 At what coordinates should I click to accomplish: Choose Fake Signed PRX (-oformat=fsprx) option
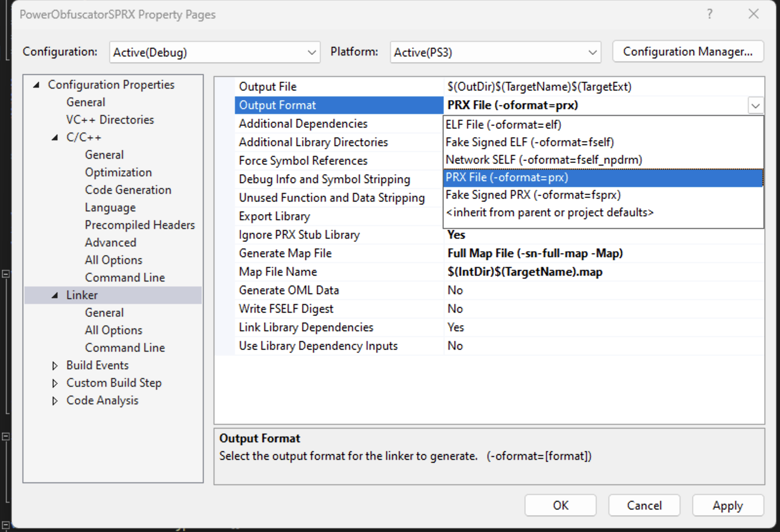click(x=603, y=195)
